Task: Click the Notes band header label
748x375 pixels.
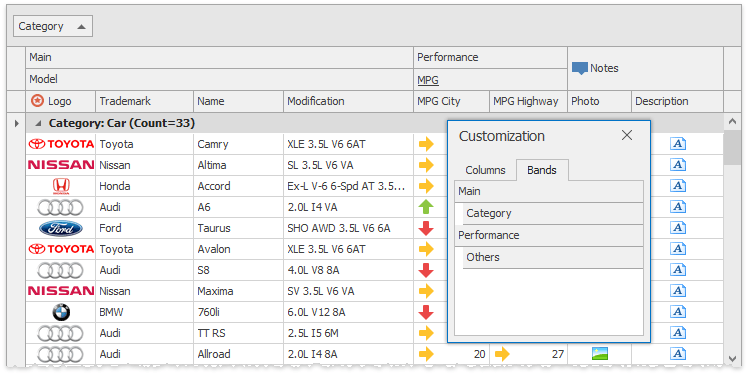Action: coord(604,68)
